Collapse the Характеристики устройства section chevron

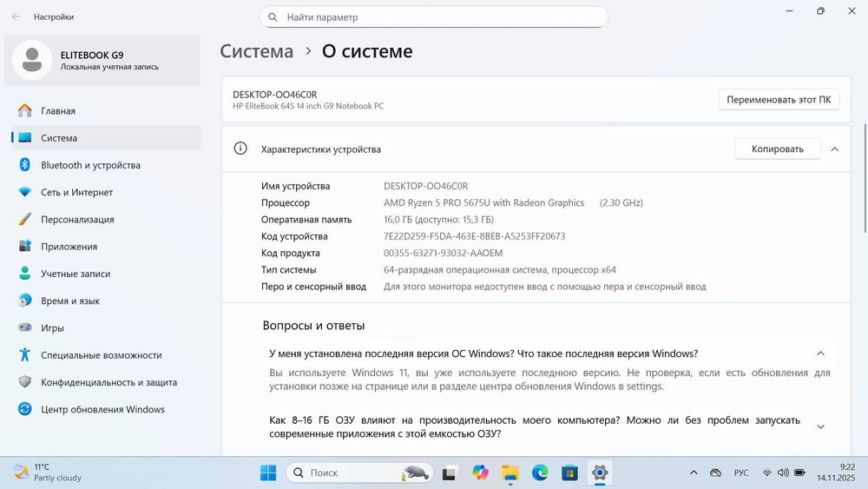click(x=835, y=149)
